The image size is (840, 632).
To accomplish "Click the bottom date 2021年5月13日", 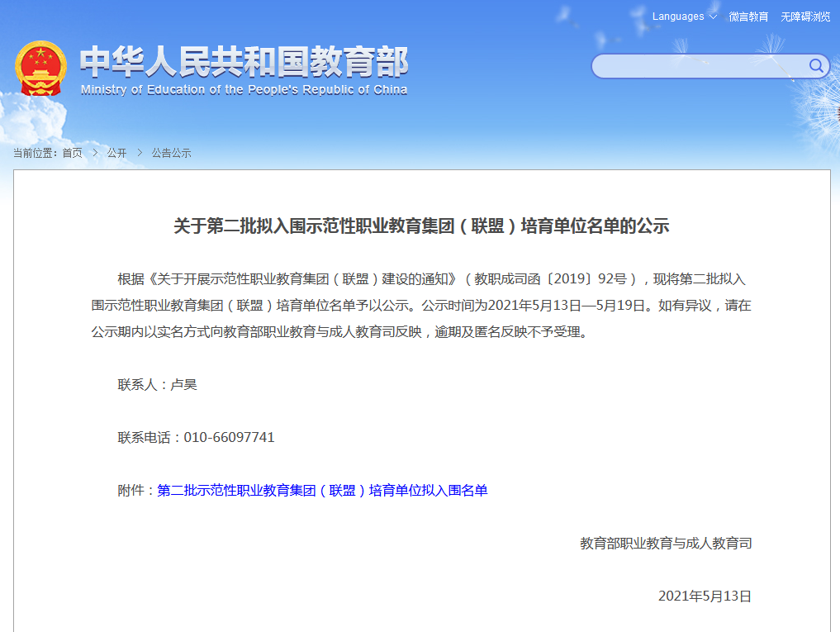I will tap(705, 596).
